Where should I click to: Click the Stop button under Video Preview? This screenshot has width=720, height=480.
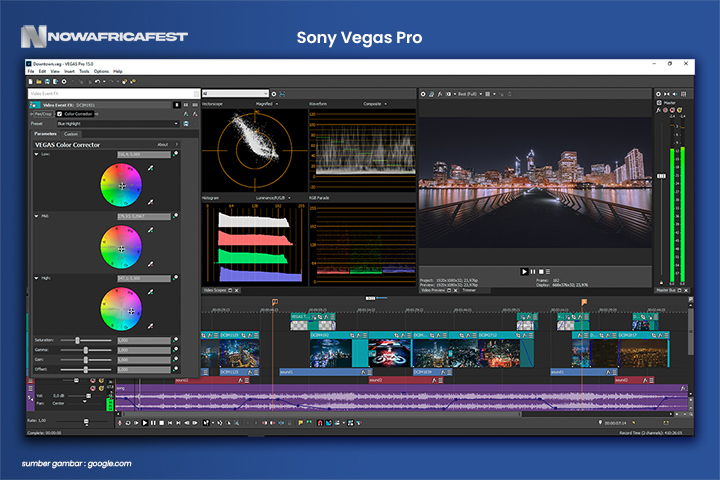click(541, 271)
